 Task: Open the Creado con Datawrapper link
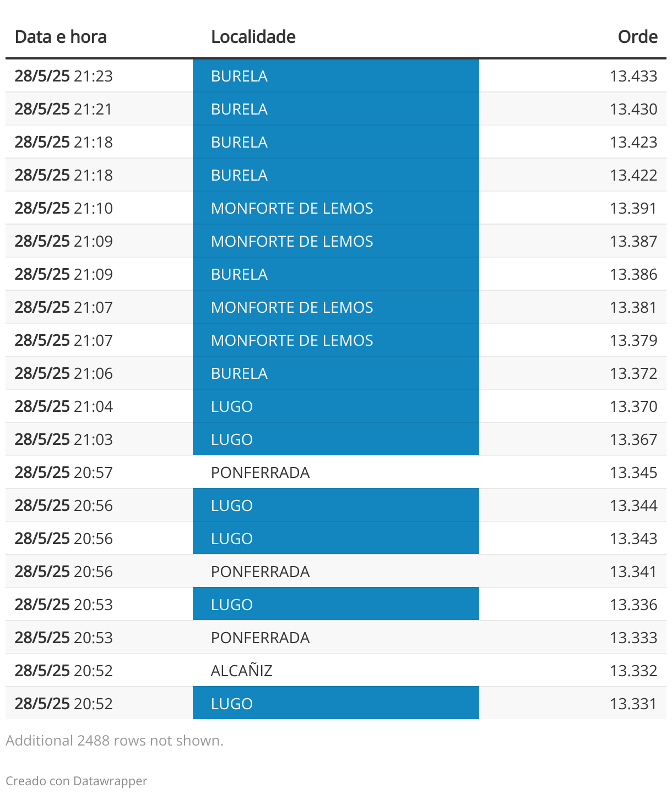tap(77, 781)
